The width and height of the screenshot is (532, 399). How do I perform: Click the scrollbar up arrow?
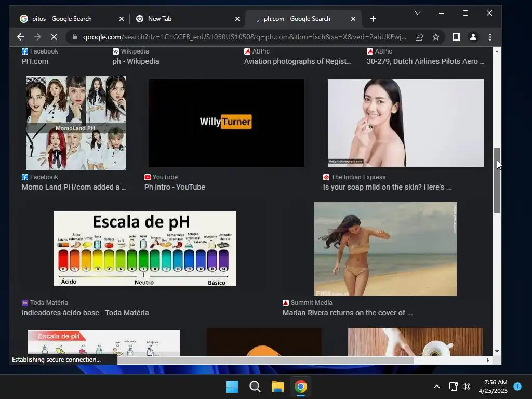pos(497,51)
